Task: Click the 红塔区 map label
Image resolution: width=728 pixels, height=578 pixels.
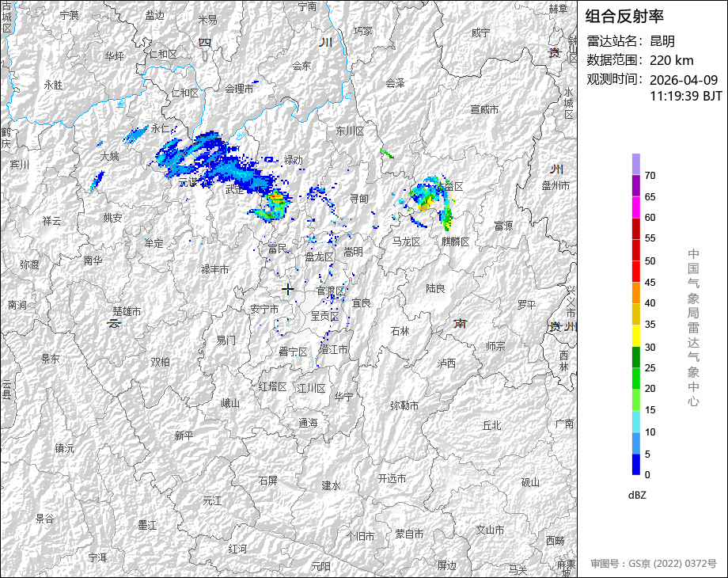Action: (272, 386)
